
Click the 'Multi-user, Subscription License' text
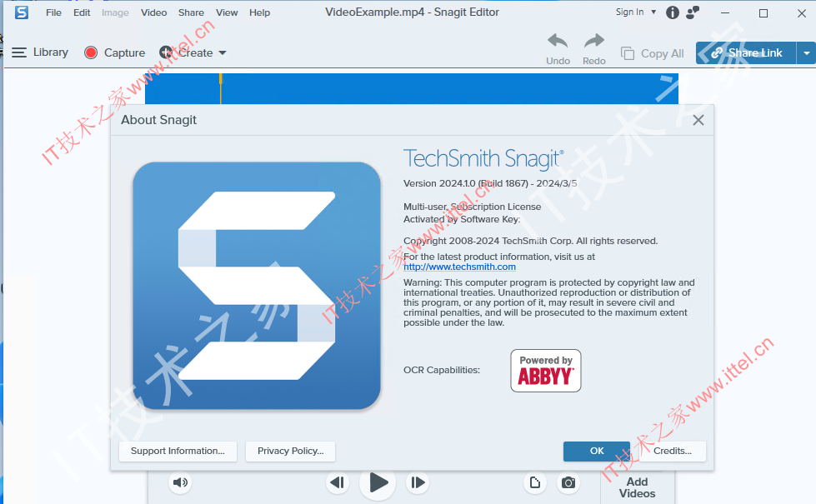pos(472,207)
